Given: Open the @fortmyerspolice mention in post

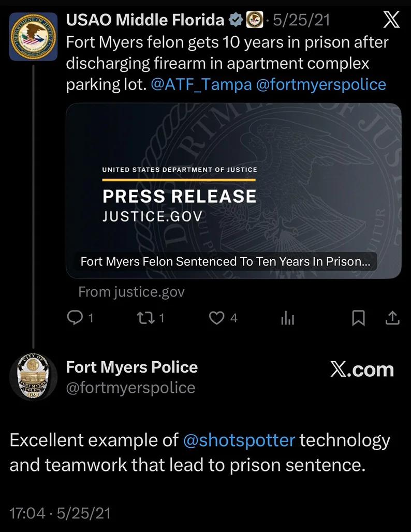Looking at the screenshot, I should pos(321,84).
